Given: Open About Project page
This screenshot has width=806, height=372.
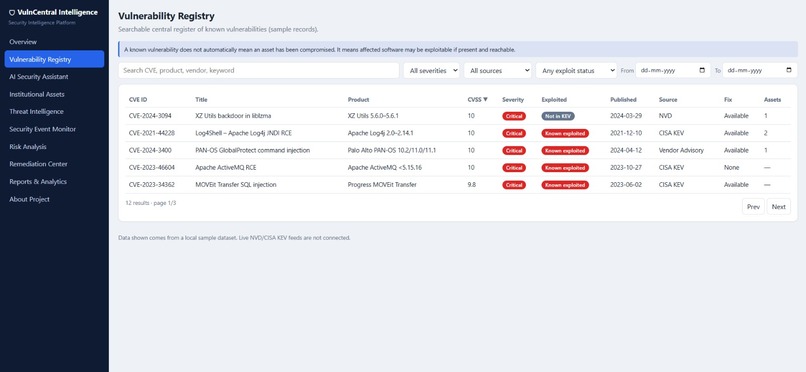Looking at the screenshot, I should [54, 199].
